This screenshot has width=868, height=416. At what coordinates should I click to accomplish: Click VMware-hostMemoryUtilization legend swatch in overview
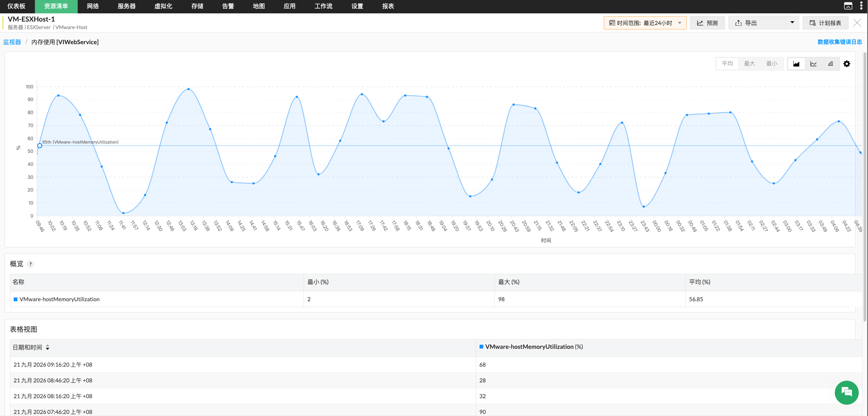(15, 299)
